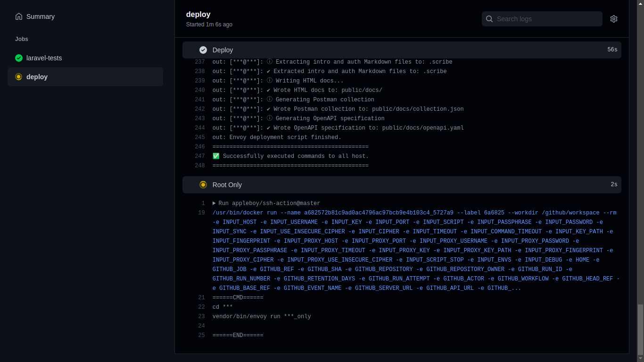
Task: Click the 'Wrote Postman collection' log line
Action: [x=338, y=109]
